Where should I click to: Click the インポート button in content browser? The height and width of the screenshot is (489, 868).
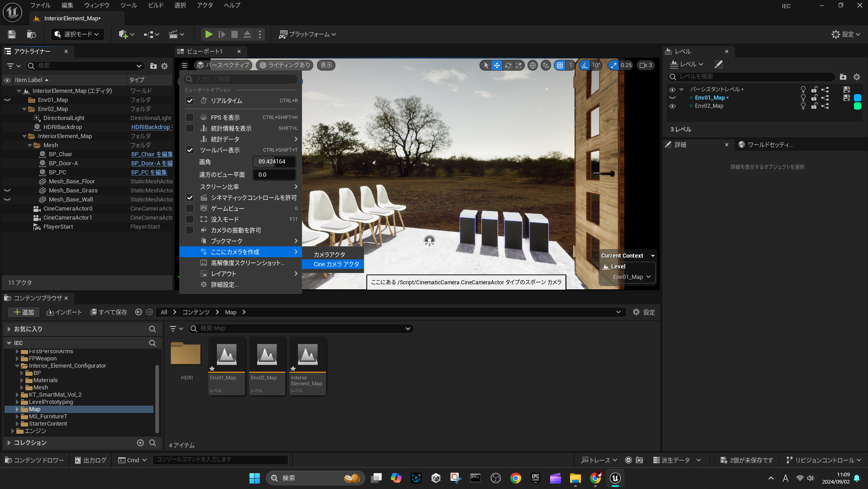click(64, 312)
